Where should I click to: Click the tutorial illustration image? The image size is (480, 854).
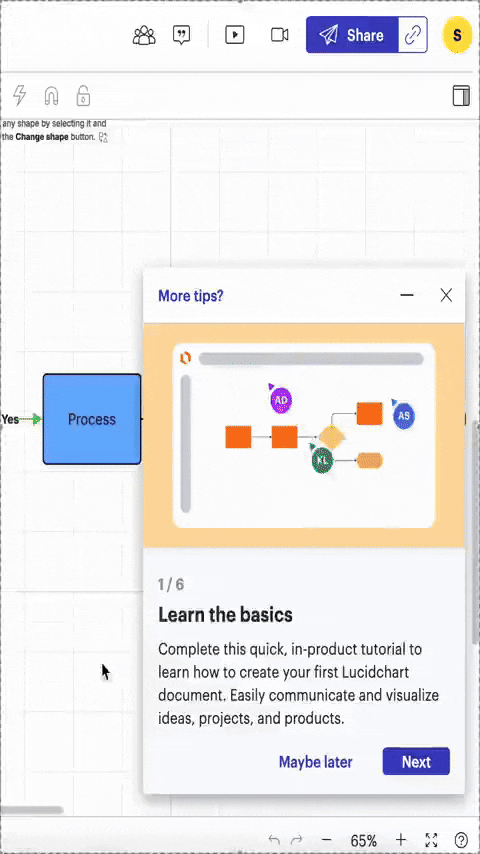(x=304, y=435)
